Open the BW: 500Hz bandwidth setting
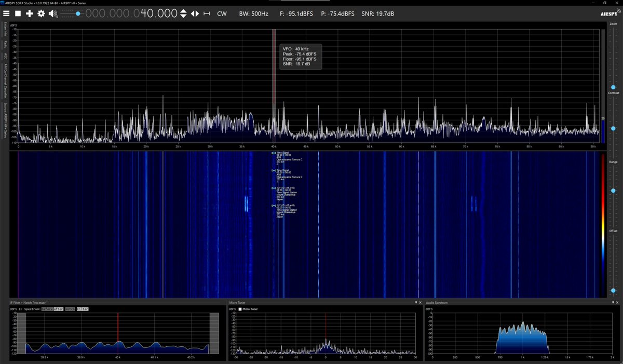This screenshot has height=364, width=623. coord(254,14)
